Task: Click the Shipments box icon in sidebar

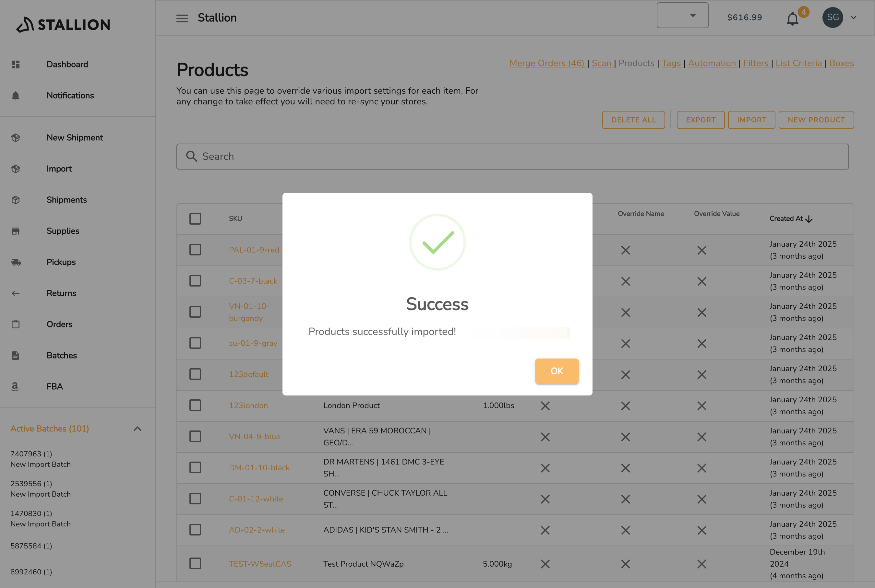Action: point(15,200)
